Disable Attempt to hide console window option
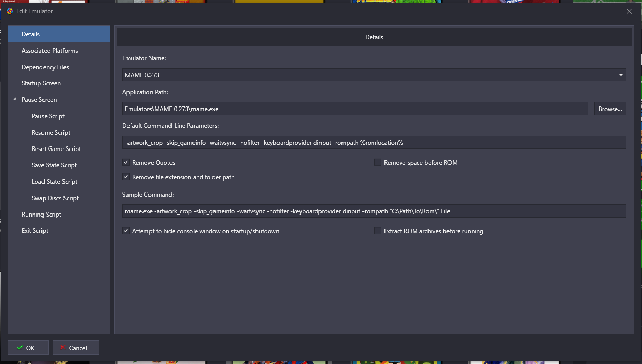 point(126,231)
